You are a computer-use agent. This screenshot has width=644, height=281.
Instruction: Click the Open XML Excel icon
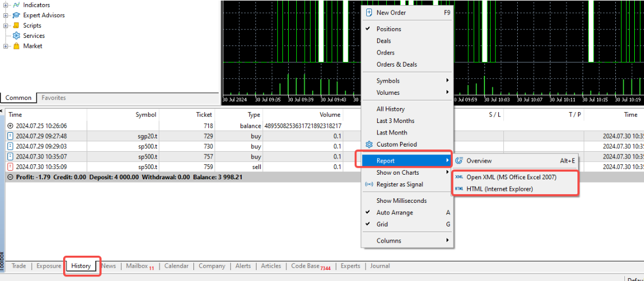[459, 177]
